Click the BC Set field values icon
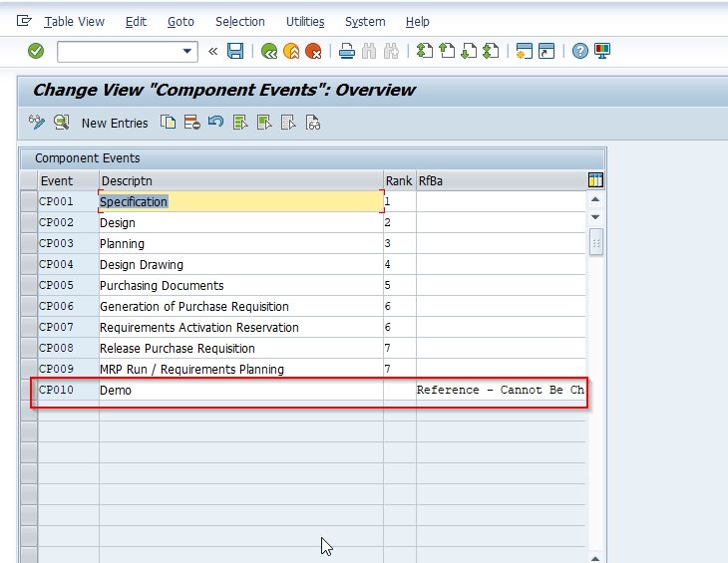 pyautogui.click(x=313, y=123)
